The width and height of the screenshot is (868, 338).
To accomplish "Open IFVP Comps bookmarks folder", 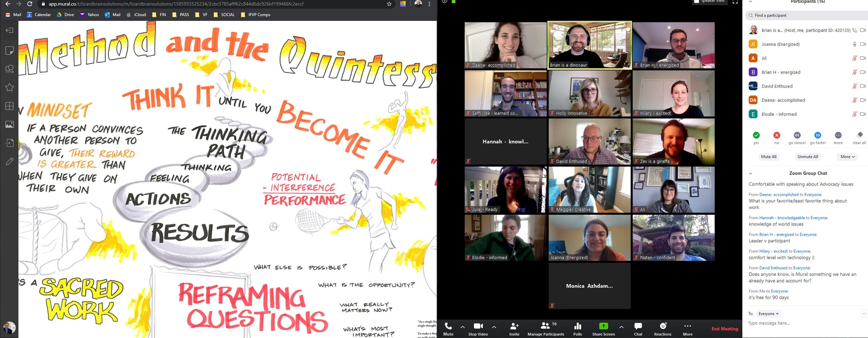I will (x=255, y=15).
